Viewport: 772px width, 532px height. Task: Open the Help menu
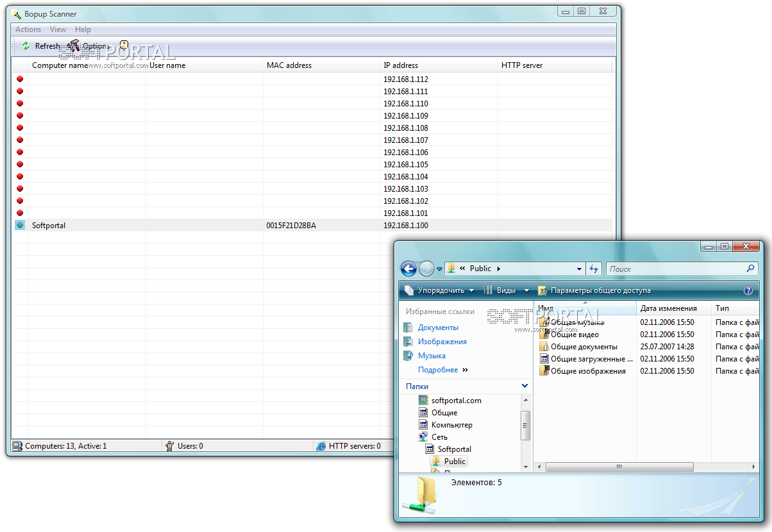click(83, 29)
